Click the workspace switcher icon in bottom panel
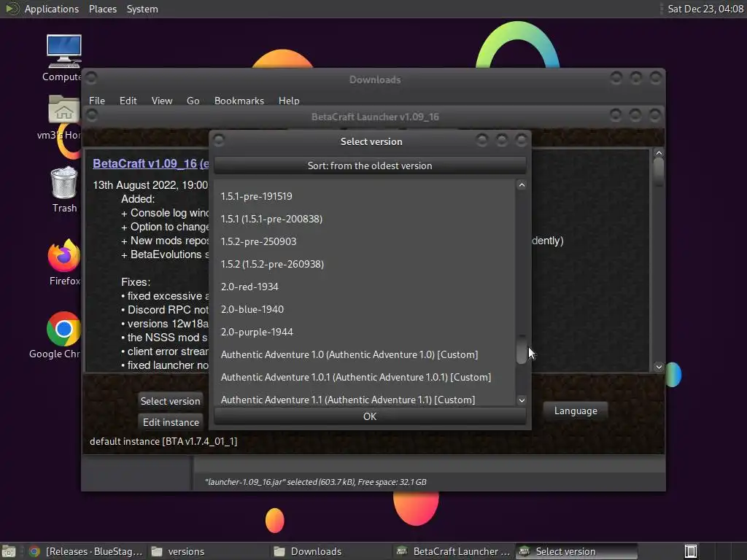747x560 pixels. click(691, 551)
